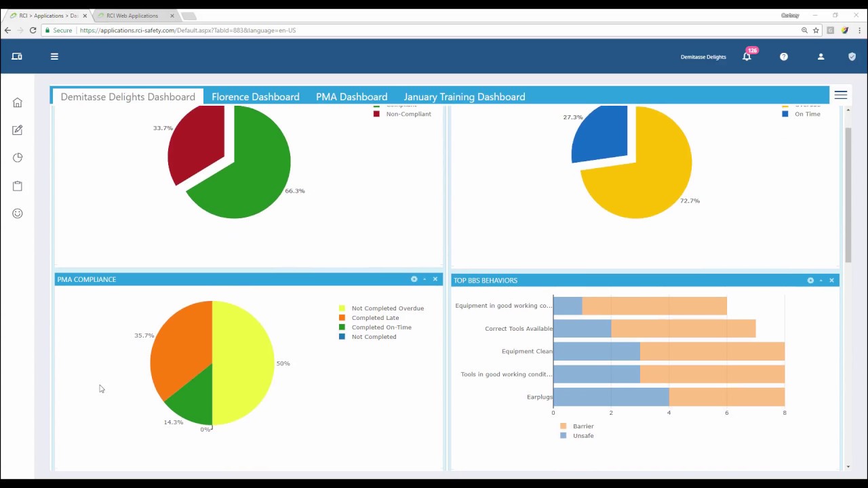Screen dimensions: 868x488
Task: Toggle the hamburger menu in blue header
Action: pyautogui.click(x=54, y=56)
